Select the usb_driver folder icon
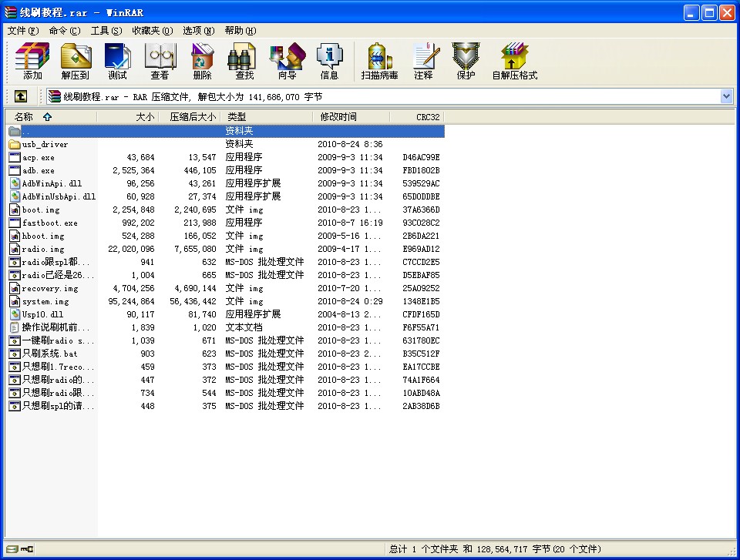Viewport: 740px width, 560px height. pyautogui.click(x=15, y=144)
